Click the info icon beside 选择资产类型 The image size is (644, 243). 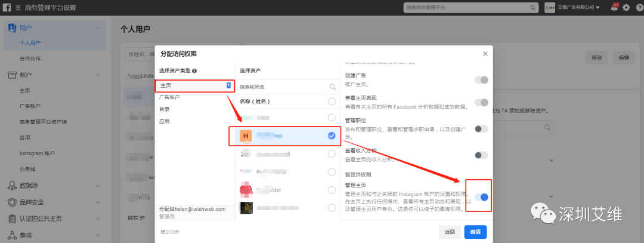194,70
